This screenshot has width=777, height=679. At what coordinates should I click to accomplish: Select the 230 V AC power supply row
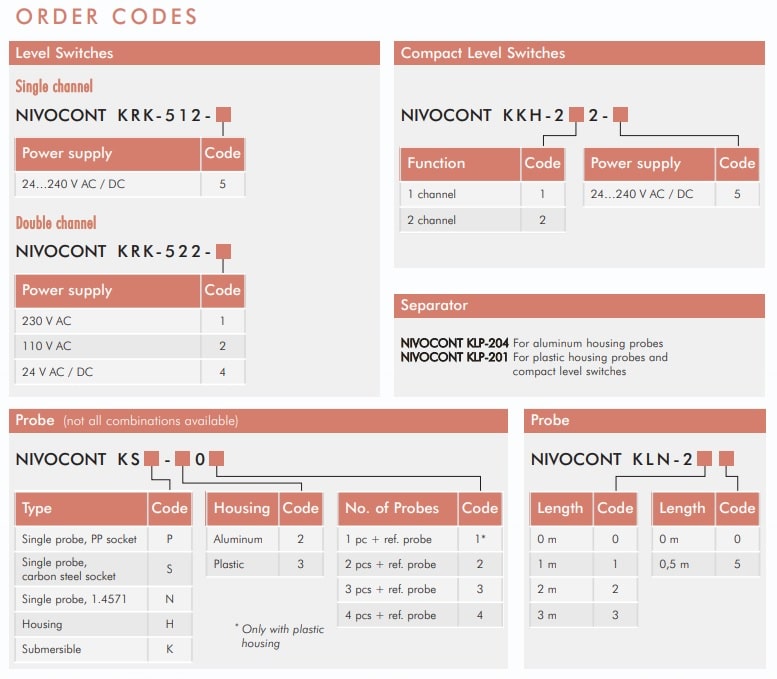[130, 321]
